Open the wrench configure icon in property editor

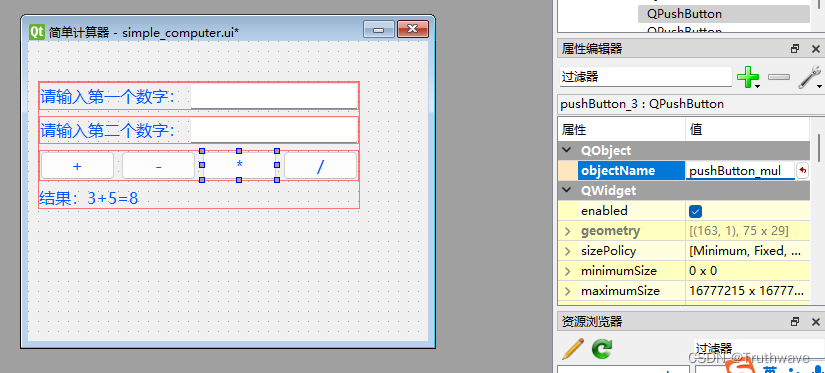pyautogui.click(x=809, y=77)
